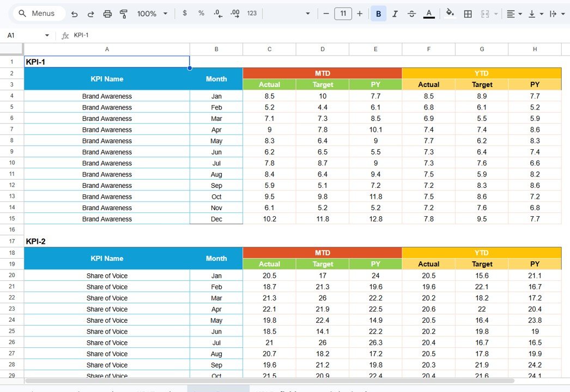Click MTD PY value 10.1 for Apr
The height and width of the screenshot is (392, 570).
pyautogui.click(x=375, y=130)
